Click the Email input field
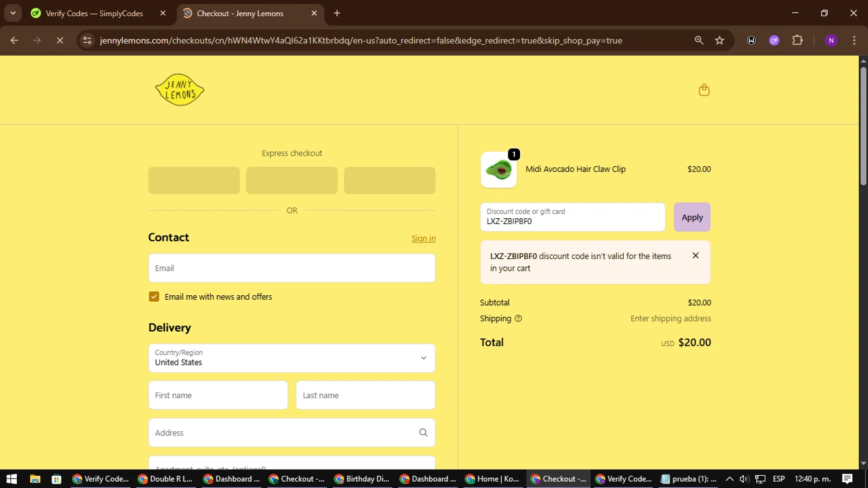This screenshot has height=488, width=868. point(292,268)
